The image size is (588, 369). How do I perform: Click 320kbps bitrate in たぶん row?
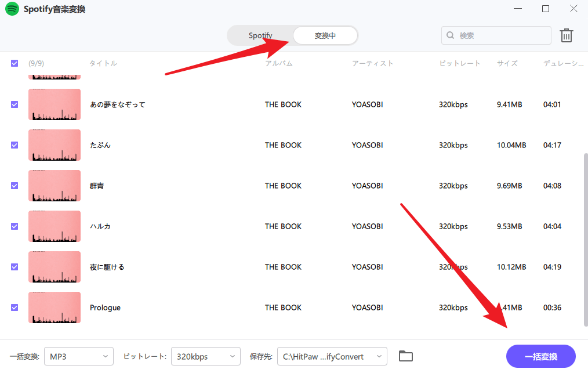pos(453,145)
